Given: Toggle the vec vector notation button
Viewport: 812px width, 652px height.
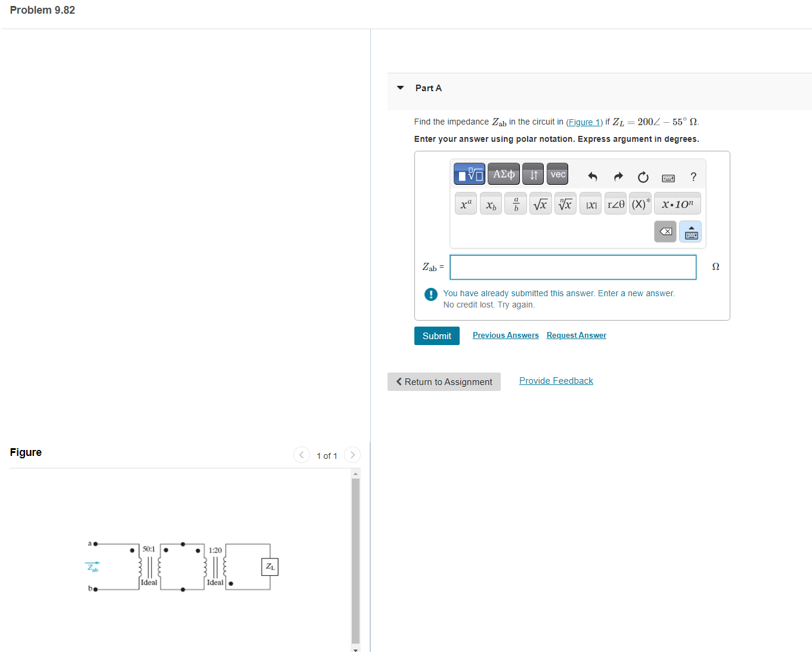Looking at the screenshot, I should 557,173.
